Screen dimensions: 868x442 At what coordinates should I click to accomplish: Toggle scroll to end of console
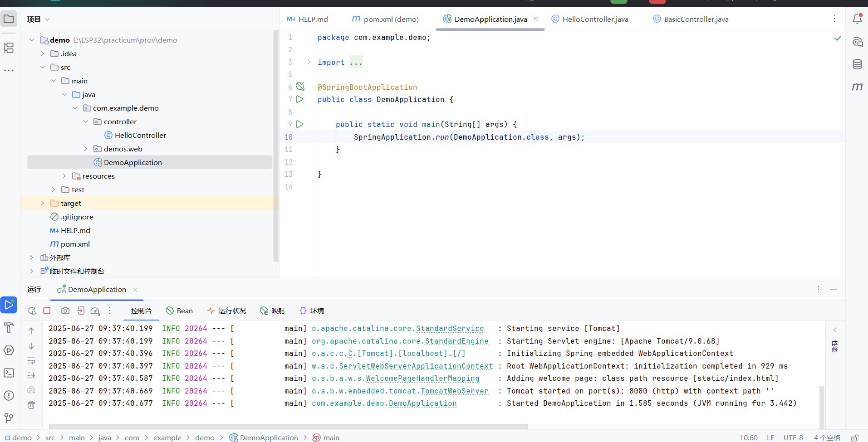(x=31, y=375)
